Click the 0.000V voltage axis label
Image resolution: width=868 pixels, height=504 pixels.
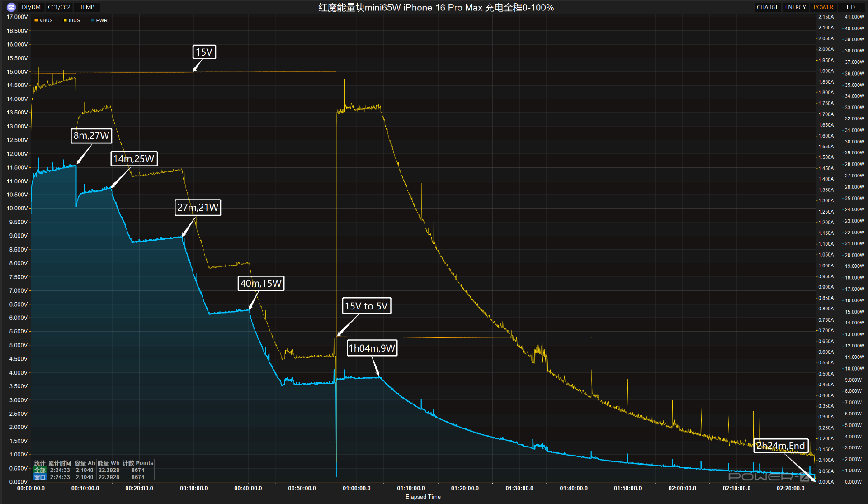19,482
